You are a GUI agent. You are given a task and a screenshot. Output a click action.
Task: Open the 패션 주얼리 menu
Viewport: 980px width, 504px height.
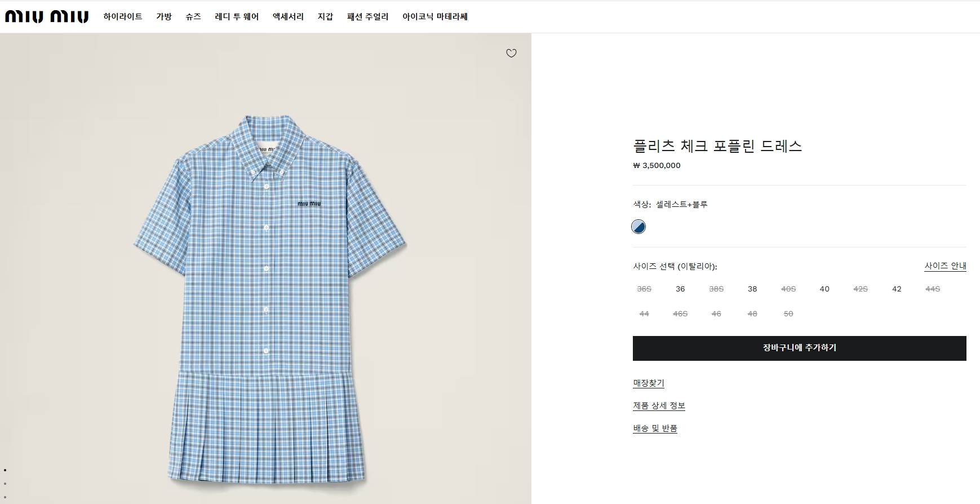pyautogui.click(x=368, y=17)
